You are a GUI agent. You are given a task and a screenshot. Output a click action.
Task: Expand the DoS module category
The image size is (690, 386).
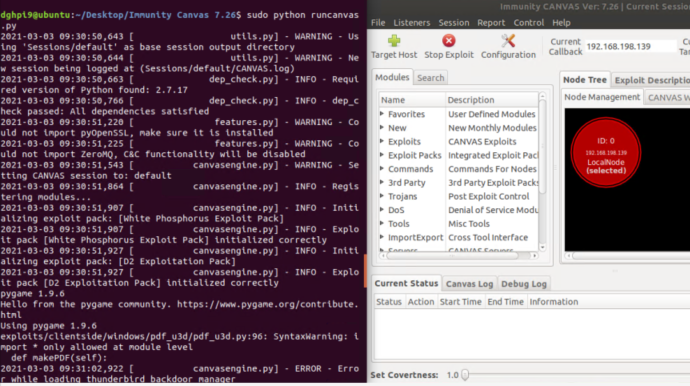pyautogui.click(x=382, y=210)
